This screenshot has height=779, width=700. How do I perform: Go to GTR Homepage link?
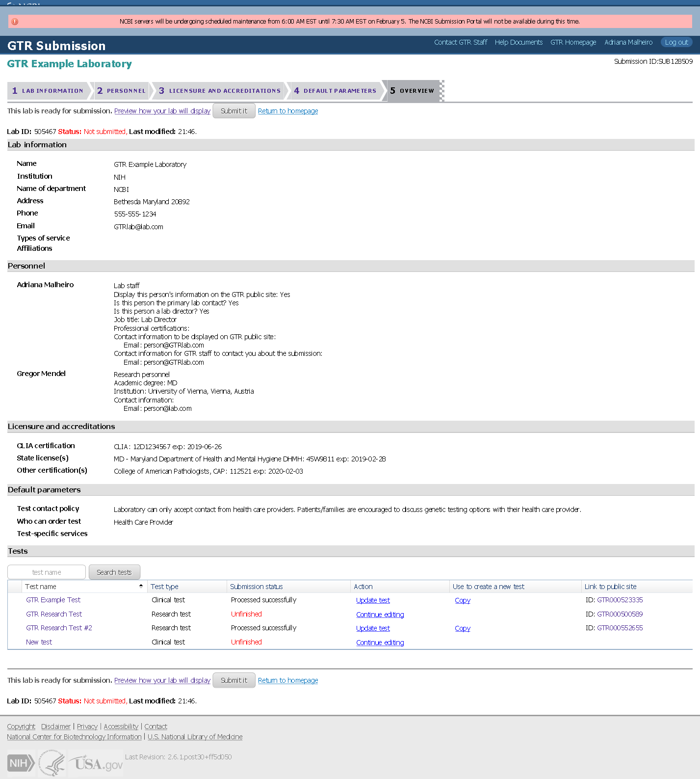pyautogui.click(x=573, y=42)
